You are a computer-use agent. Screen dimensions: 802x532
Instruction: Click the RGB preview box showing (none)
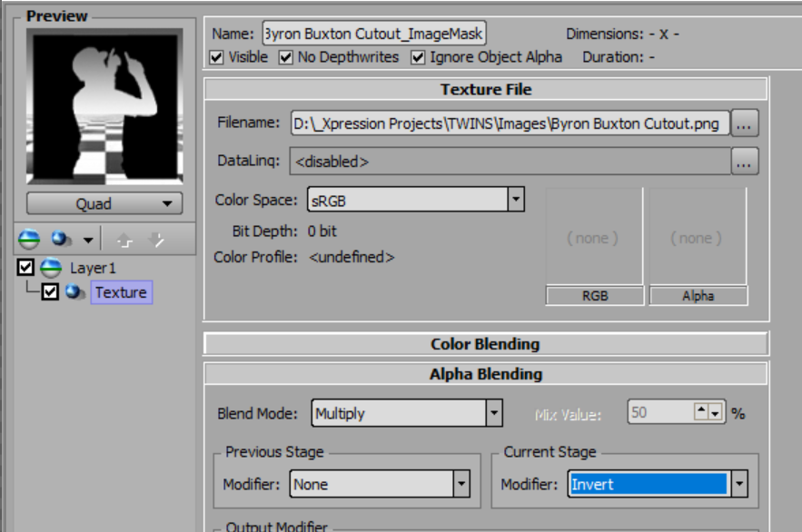tap(594, 237)
